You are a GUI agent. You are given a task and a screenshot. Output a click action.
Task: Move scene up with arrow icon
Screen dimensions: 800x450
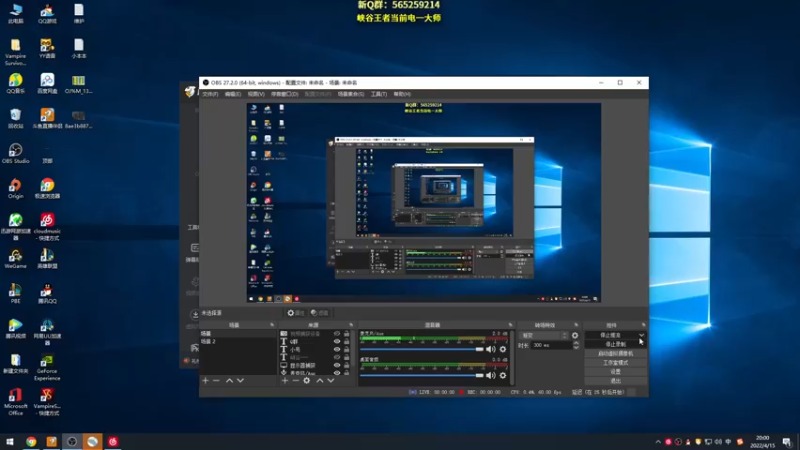click(x=230, y=381)
